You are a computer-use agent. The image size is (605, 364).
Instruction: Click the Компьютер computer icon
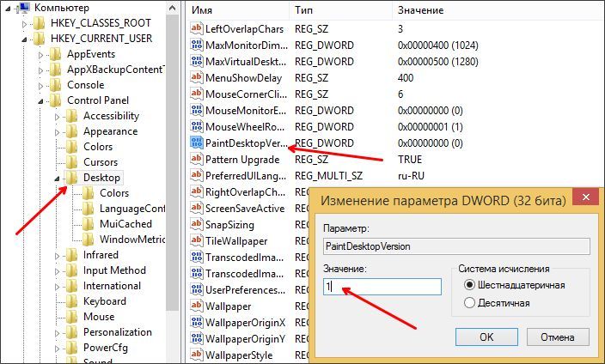coord(24,8)
